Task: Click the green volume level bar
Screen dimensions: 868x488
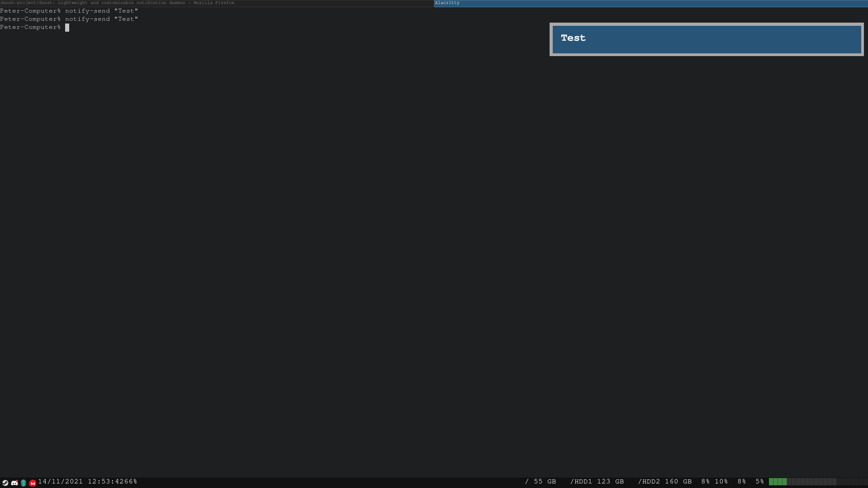Action: click(x=778, y=482)
